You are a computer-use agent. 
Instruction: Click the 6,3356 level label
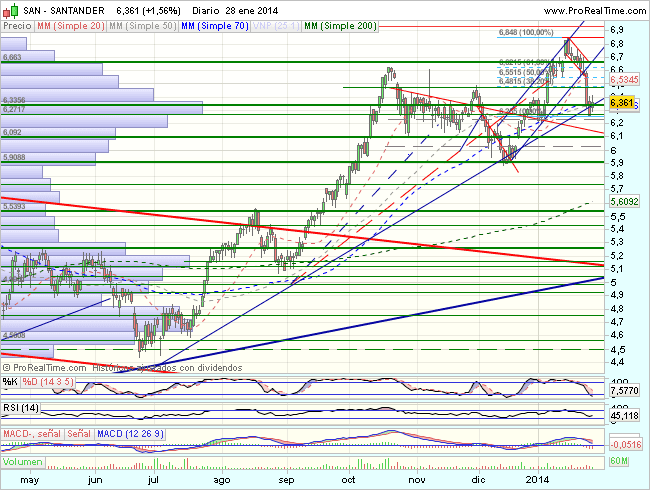(x=14, y=100)
